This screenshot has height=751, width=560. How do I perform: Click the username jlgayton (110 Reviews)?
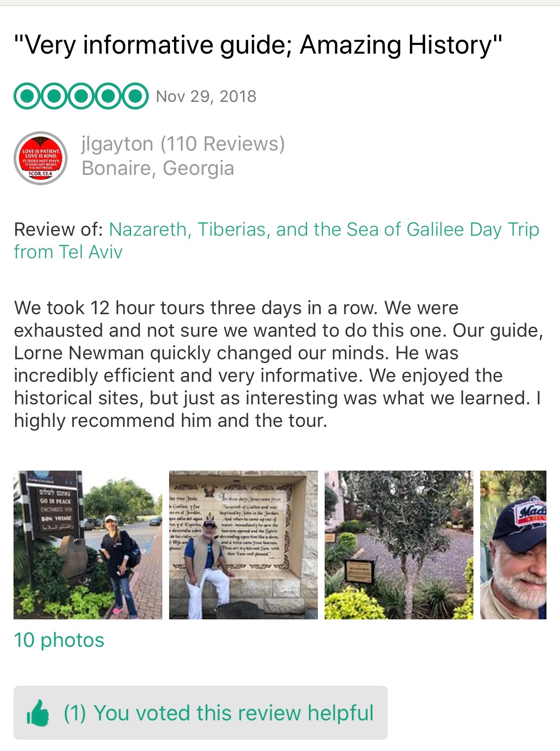(183, 144)
